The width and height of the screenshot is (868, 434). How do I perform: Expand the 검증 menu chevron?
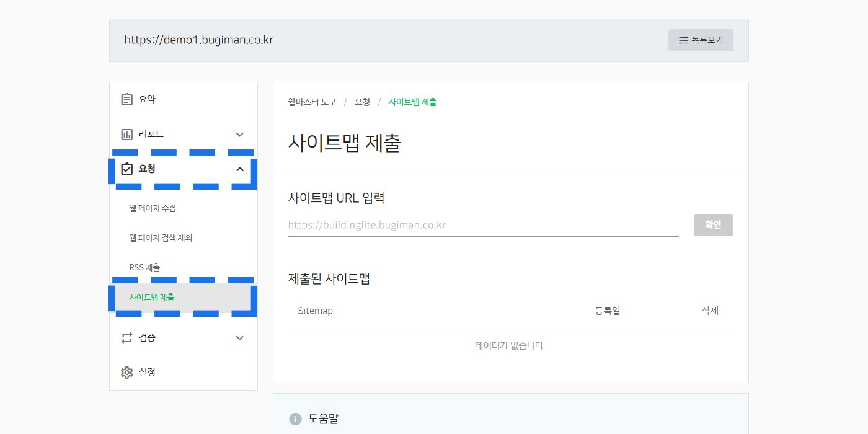click(x=240, y=338)
